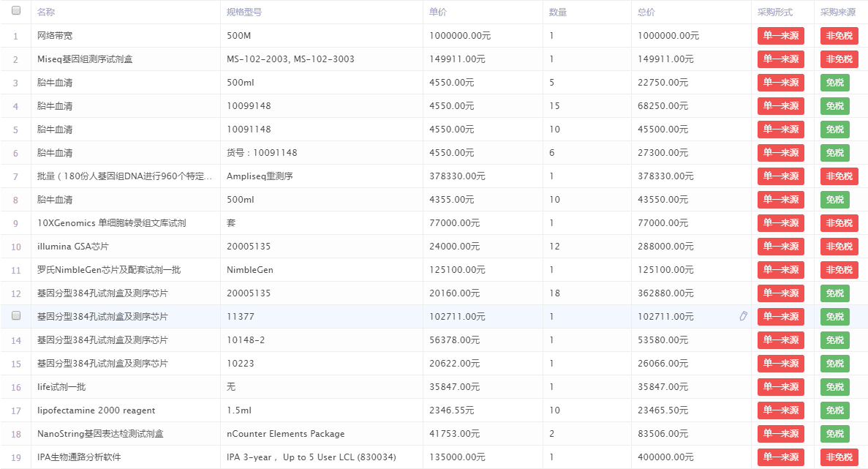This screenshot has height=469, width=868.
Task: Click 免税 tag in the 10223 row
Action: coord(835,364)
